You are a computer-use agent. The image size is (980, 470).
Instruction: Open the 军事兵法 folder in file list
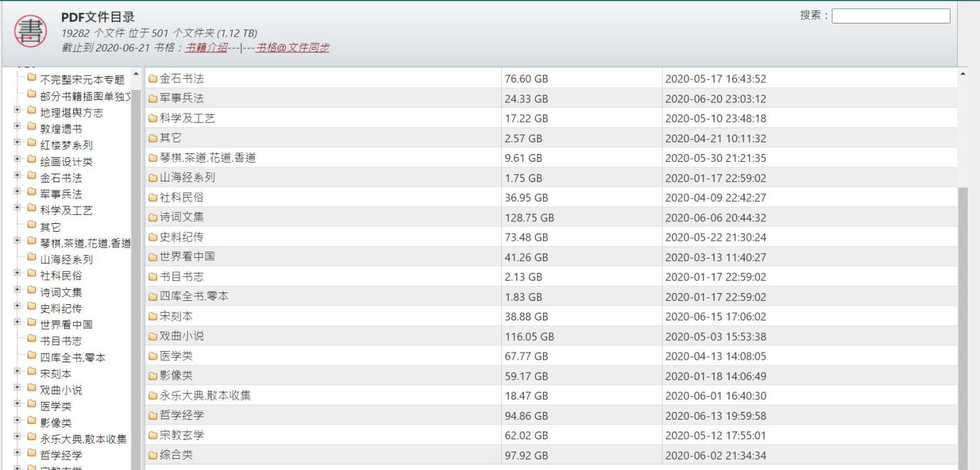(182, 99)
